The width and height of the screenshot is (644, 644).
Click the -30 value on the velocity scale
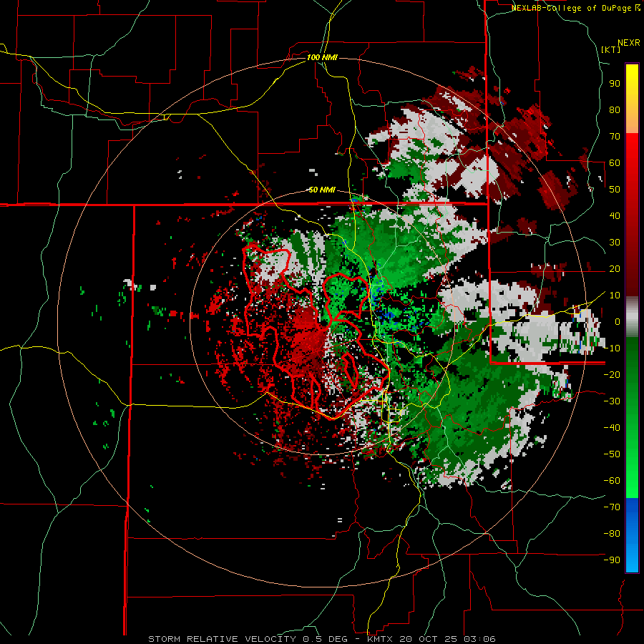pyautogui.click(x=612, y=401)
